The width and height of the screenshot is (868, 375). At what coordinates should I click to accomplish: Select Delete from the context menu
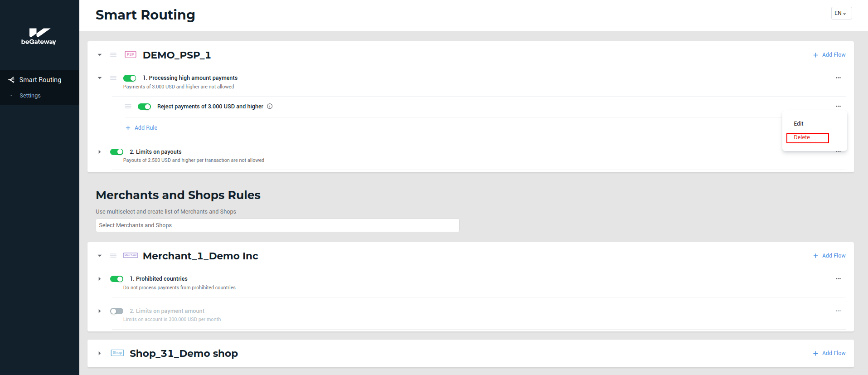[x=807, y=138]
